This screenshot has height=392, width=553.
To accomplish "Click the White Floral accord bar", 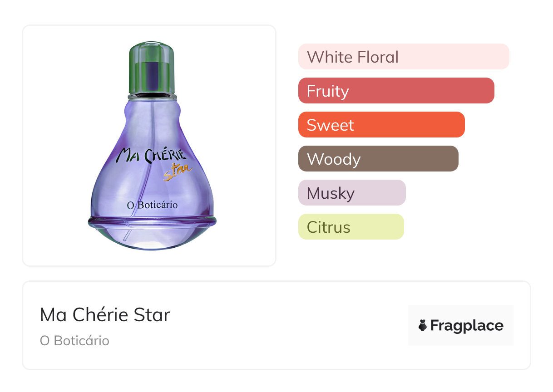I will pos(403,57).
